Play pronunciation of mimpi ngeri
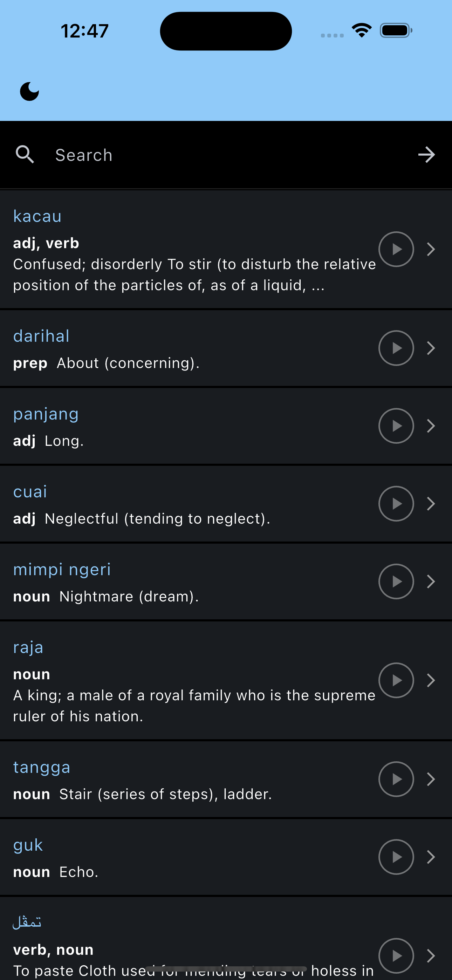Viewport: 452px width, 980px height. (x=396, y=581)
